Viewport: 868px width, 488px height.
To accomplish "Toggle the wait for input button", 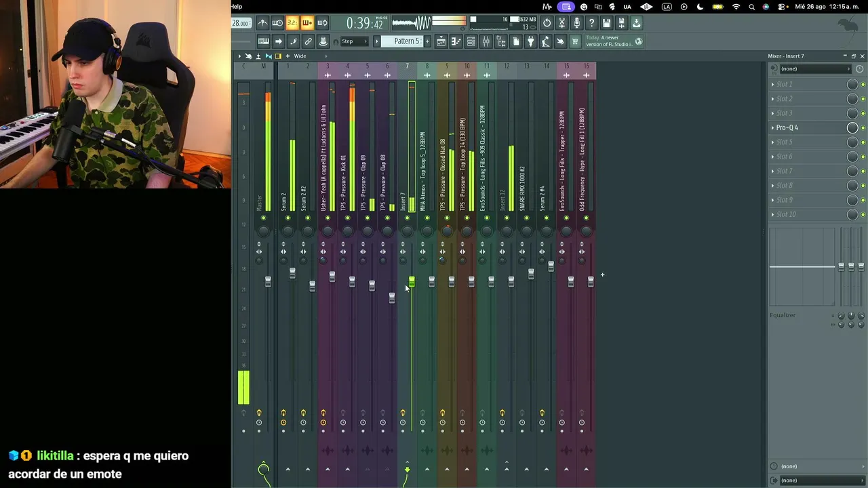I will click(277, 23).
